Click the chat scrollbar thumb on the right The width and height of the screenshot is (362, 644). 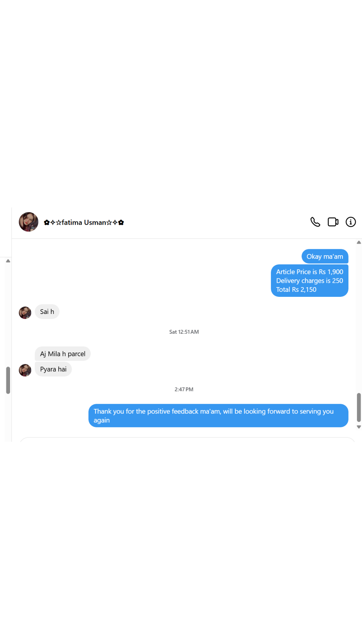(x=359, y=407)
